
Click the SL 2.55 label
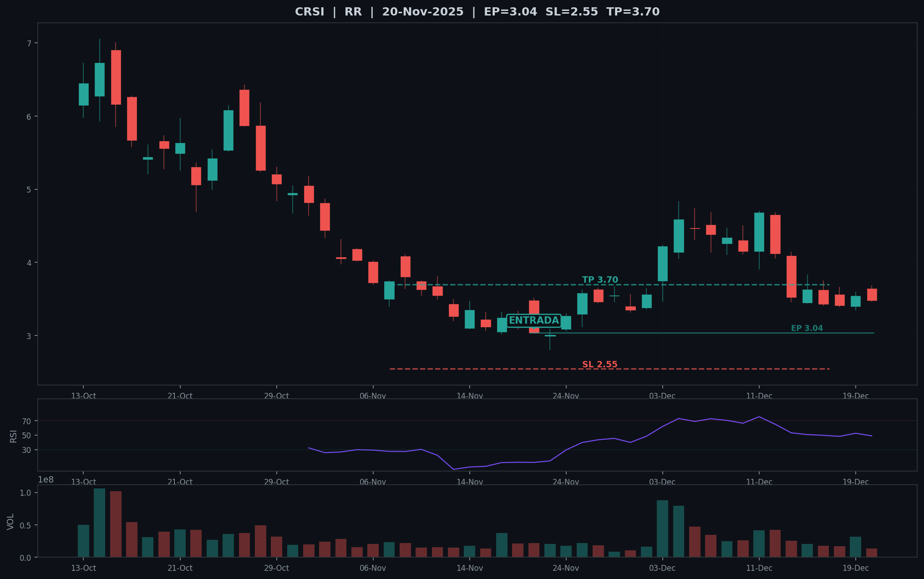click(600, 365)
